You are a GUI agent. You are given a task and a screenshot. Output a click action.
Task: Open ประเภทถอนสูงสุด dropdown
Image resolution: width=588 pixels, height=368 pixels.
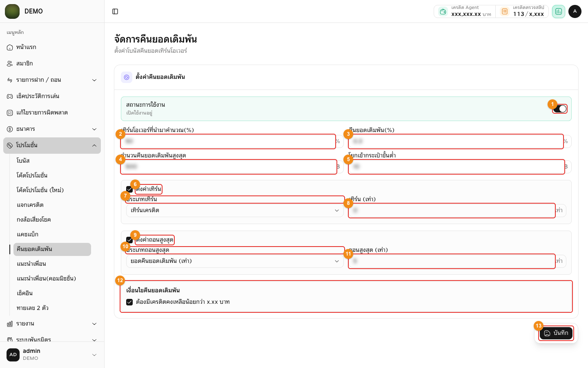tap(235, 261)
